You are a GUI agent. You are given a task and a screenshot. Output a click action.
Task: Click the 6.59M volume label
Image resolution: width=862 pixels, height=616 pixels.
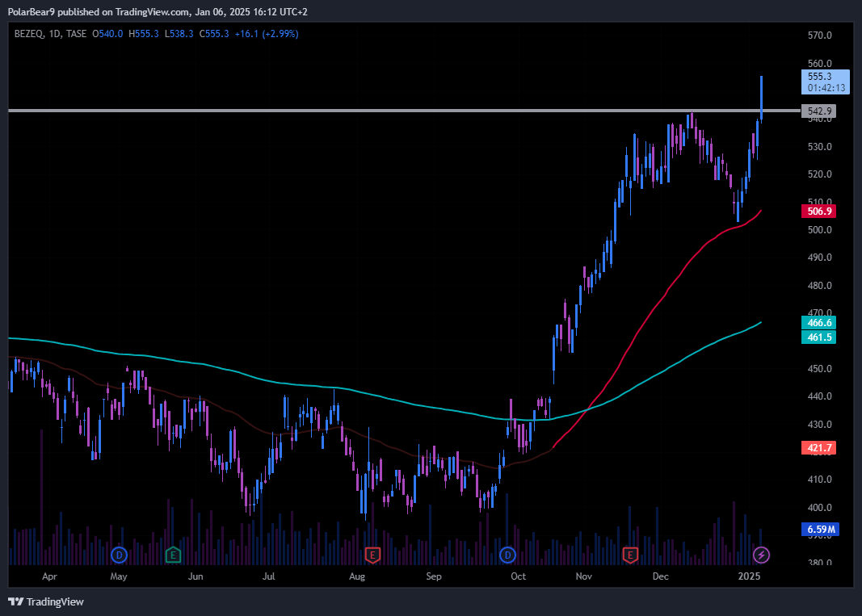point(819,530)
